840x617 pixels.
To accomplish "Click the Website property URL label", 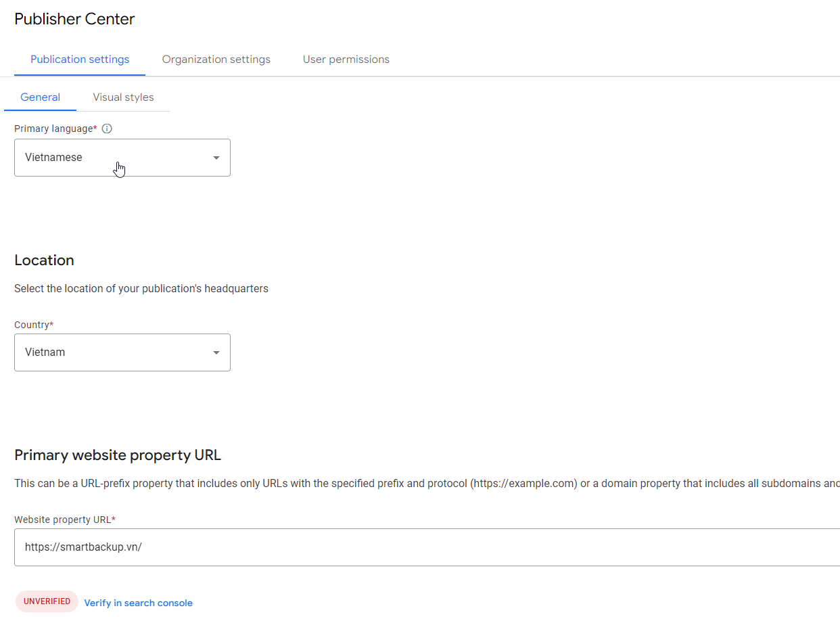I will 64,520.
